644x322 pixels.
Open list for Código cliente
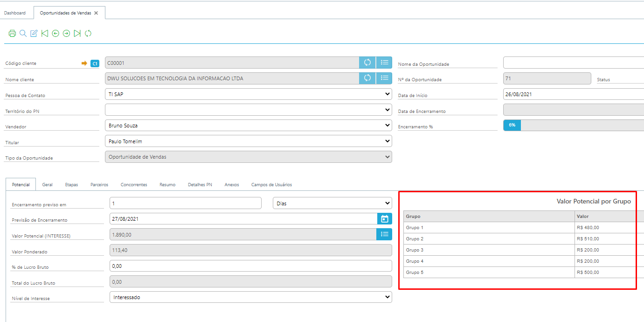point(384,63)
